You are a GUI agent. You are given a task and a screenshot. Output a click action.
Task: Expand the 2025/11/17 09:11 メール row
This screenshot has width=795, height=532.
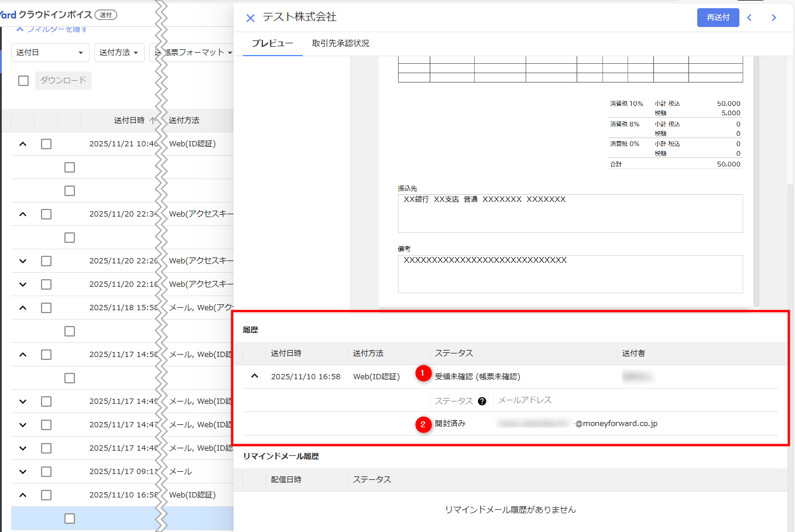tap(23, 472)
